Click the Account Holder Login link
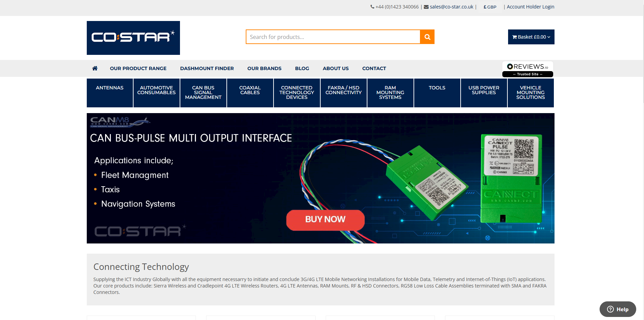The image size is (644, 320). coord(530,6)
